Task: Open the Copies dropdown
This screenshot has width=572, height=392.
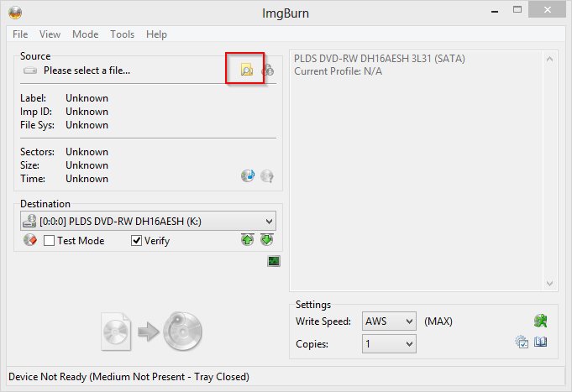Action: click(x=389, y=344)
